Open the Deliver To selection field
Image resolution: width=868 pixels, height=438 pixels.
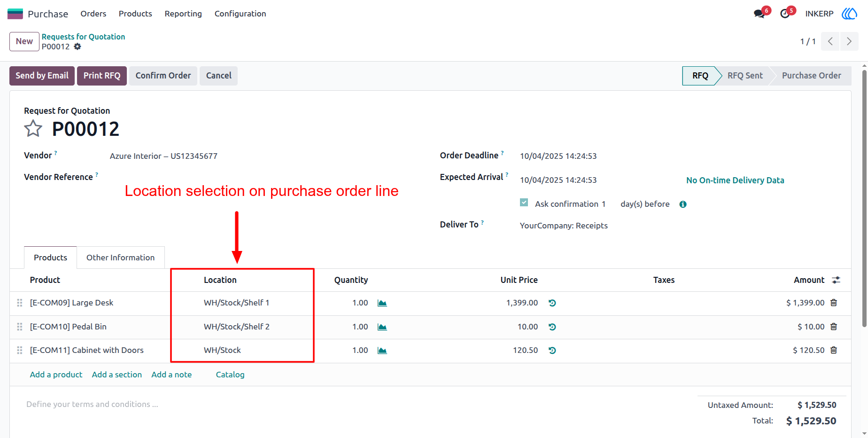coord(564,226)
